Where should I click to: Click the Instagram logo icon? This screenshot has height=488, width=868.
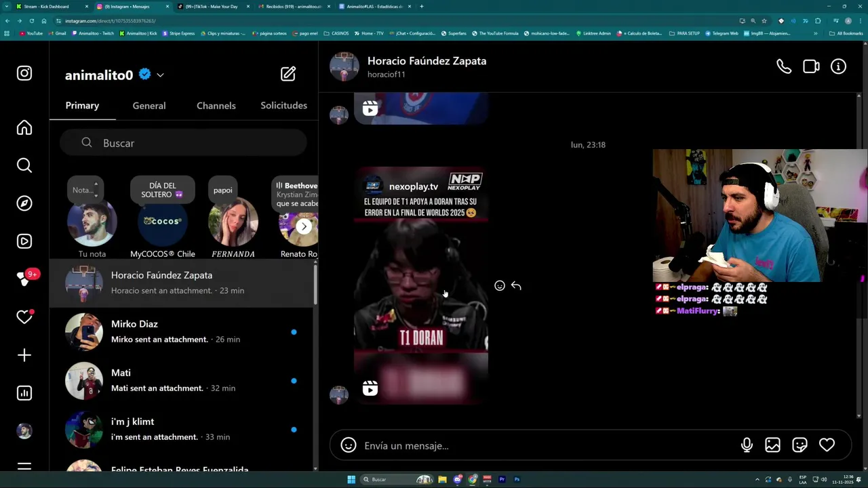(x=24, y=73)
